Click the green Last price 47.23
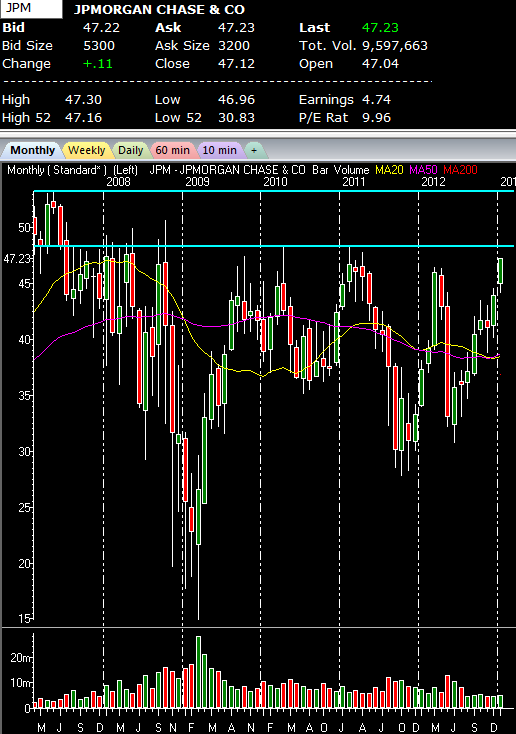516x734 pixels. click(380, 28)
